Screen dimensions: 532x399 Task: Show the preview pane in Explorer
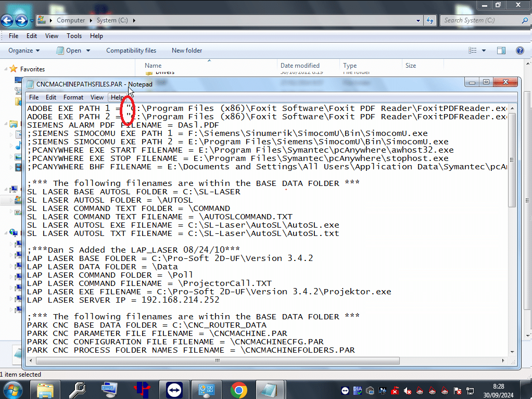point(501,51)
